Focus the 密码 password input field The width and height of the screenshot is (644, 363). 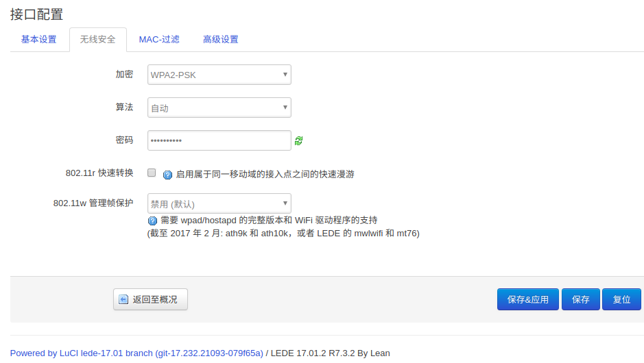pos(219,140)
